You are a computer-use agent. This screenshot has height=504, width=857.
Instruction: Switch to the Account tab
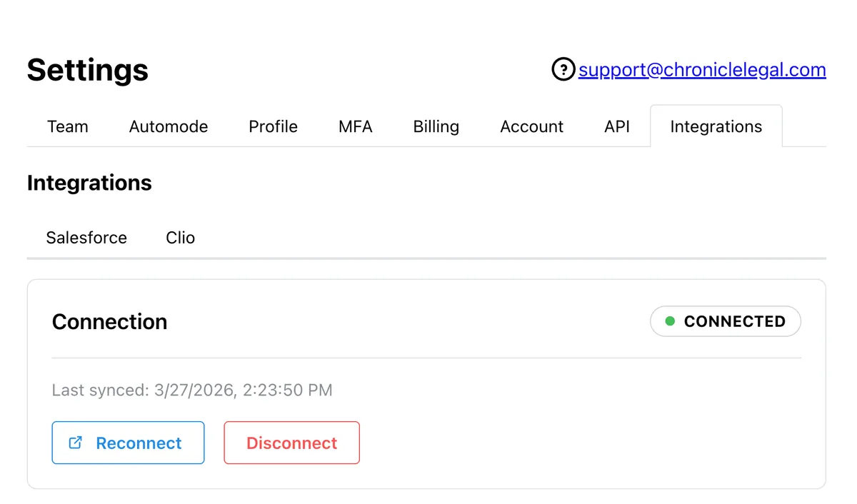coord(531,126)
